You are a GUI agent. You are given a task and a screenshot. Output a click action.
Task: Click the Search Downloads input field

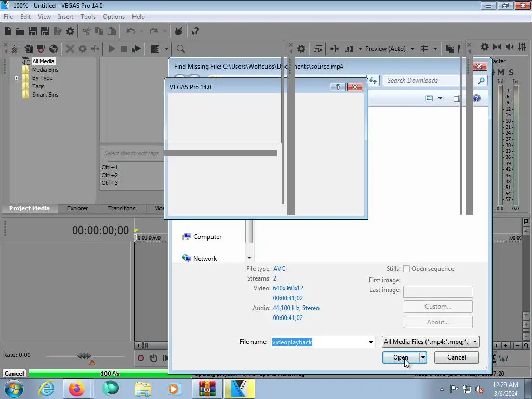[x=431, y=81]
